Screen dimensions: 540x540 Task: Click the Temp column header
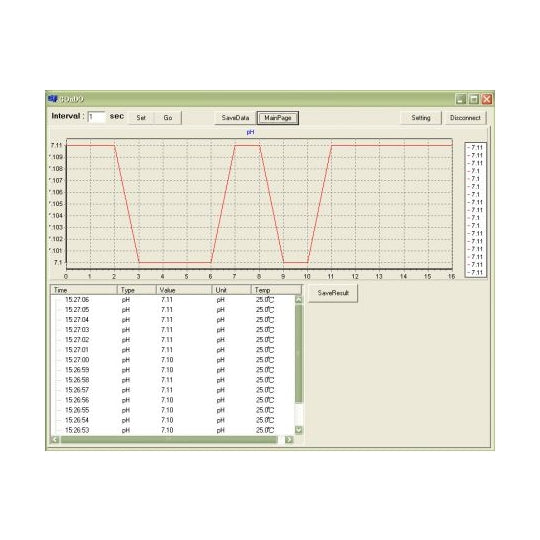pyautogui.click(x=276, y=290)
